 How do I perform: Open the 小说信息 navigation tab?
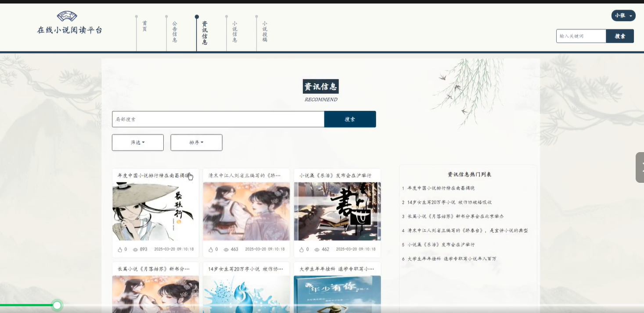(x=235, y=32)
